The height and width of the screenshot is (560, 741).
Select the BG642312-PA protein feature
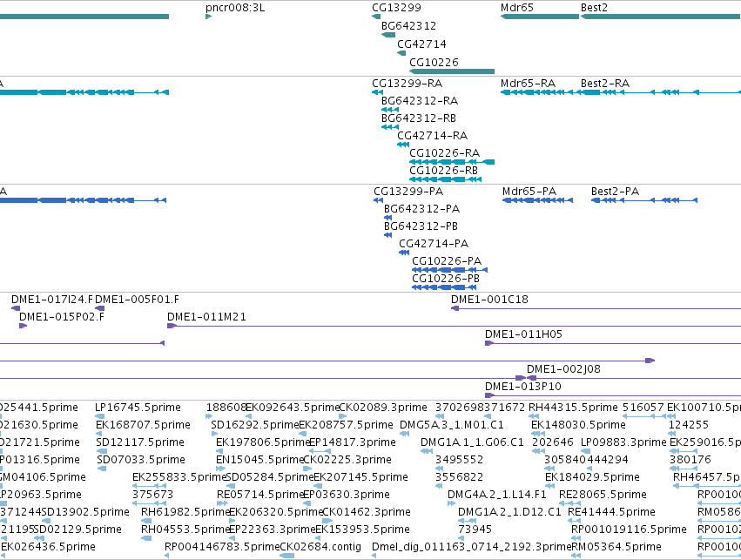coord(388,218)
